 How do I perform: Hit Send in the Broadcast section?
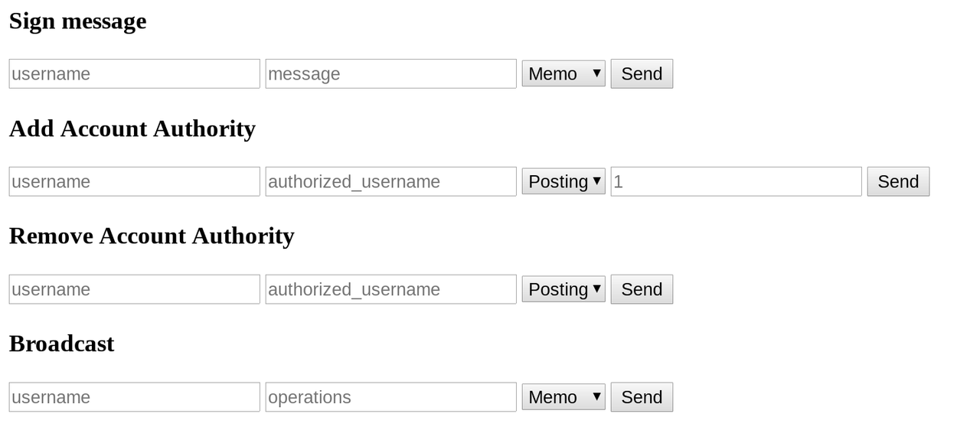(x=642, y=397)
